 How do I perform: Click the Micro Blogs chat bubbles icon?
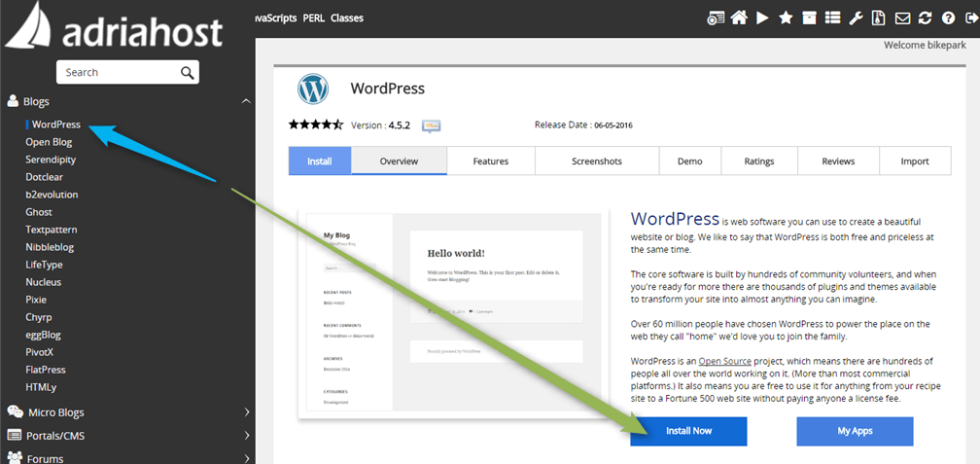[15, 412]
